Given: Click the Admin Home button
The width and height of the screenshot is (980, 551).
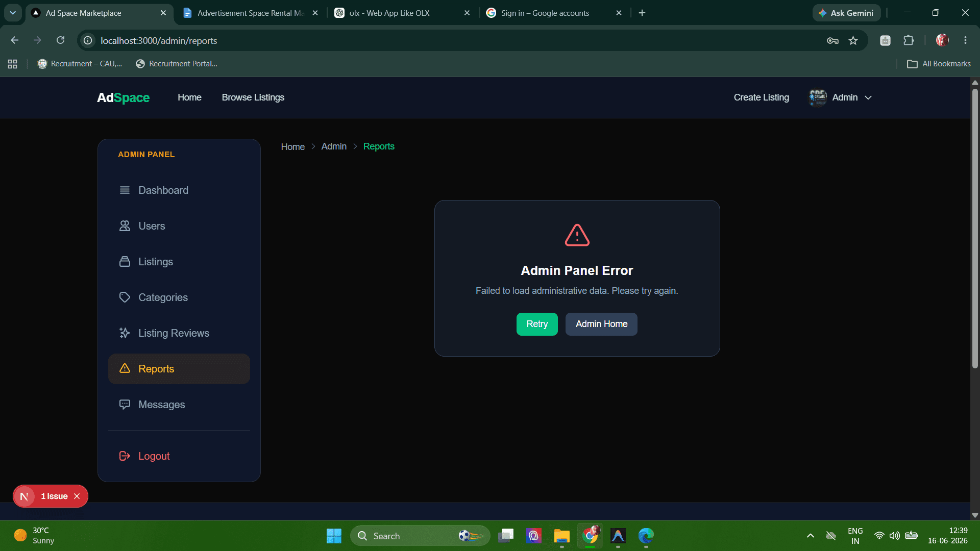Looking at the screenshot, I should [x=601, y=324].
